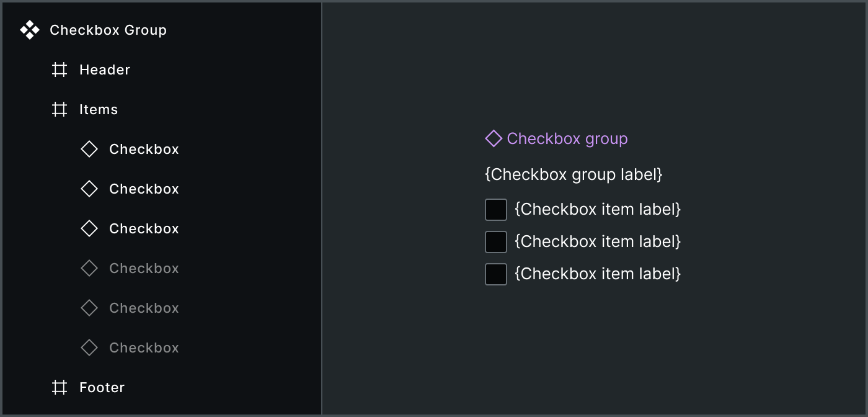Click the frame icon beside Footer
The image size is (868, 417).
point(59,387)
